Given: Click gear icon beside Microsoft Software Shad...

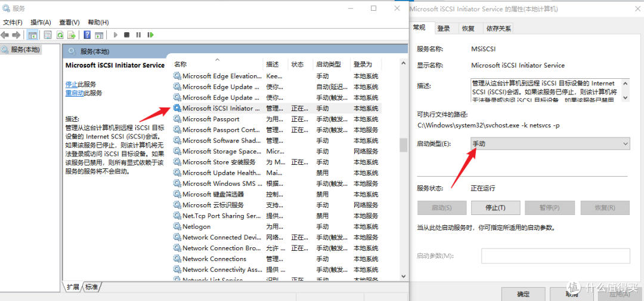Looking at the screenshot, I should coord(177,140).
